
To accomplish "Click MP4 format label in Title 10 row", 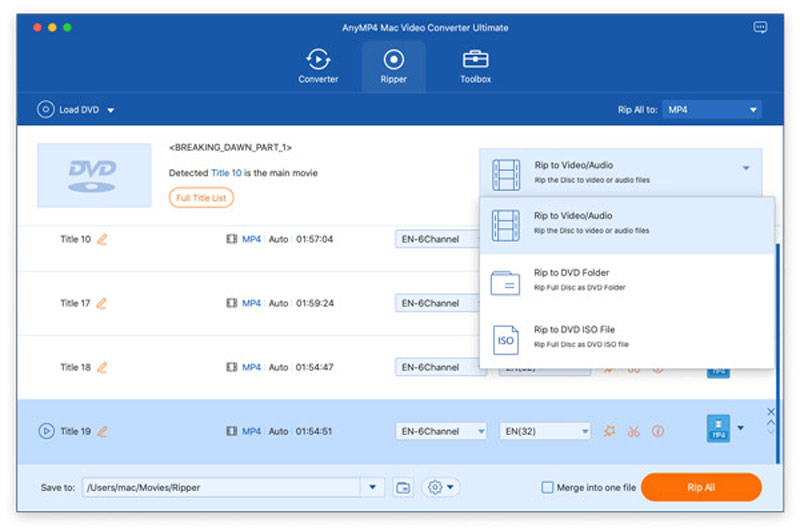I will coord(252,239).
